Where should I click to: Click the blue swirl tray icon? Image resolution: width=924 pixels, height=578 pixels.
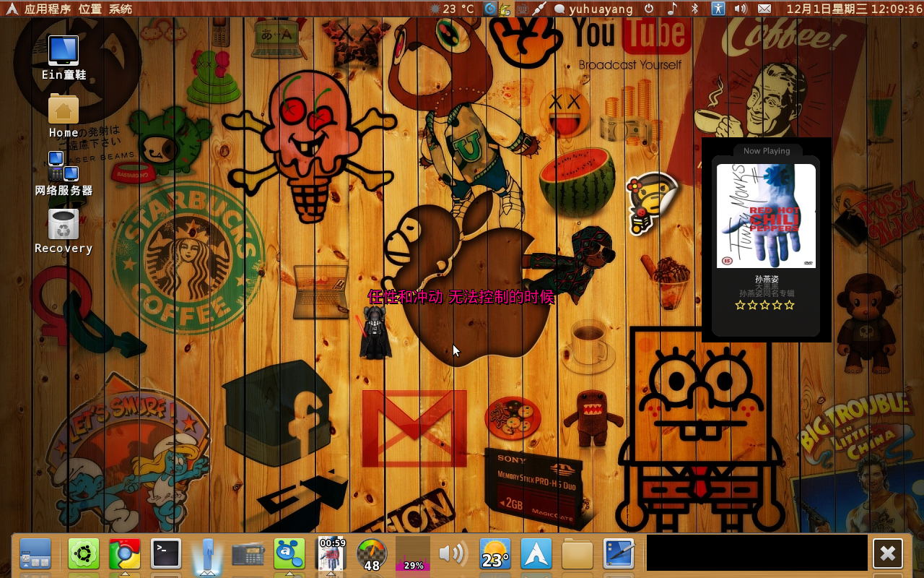tap(490, 9)
